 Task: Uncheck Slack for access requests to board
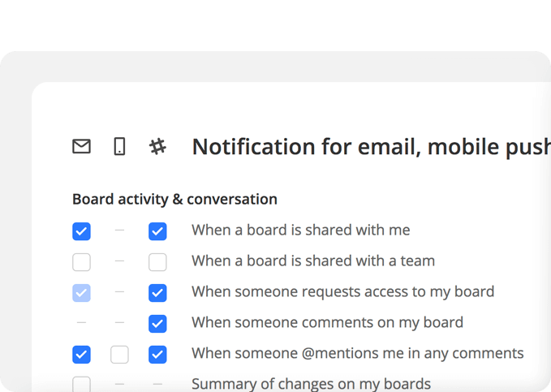157,293
